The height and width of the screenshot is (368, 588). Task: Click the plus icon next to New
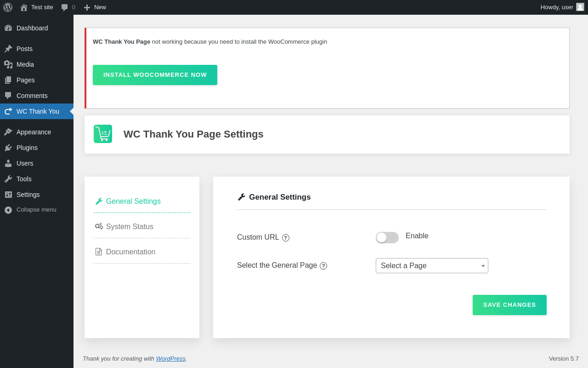click(x=87, y=7)
